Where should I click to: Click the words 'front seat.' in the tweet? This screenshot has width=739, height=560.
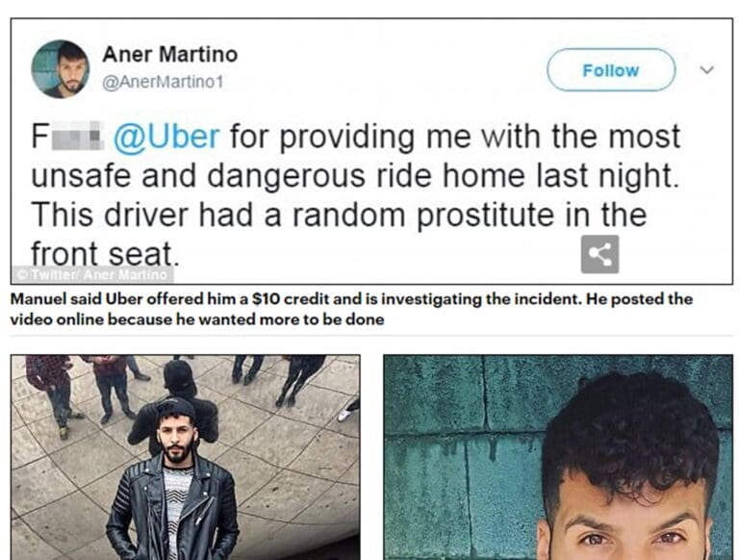tap(106, 254)
